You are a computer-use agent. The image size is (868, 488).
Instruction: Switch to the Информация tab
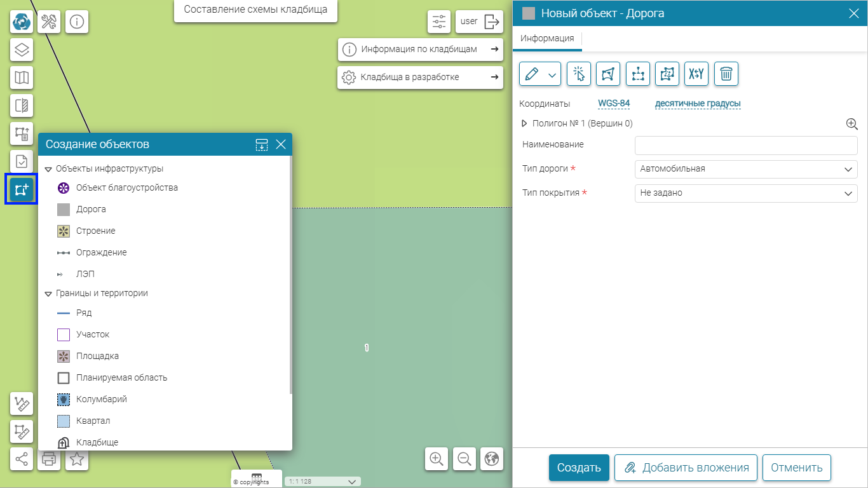tap(546, 39)
